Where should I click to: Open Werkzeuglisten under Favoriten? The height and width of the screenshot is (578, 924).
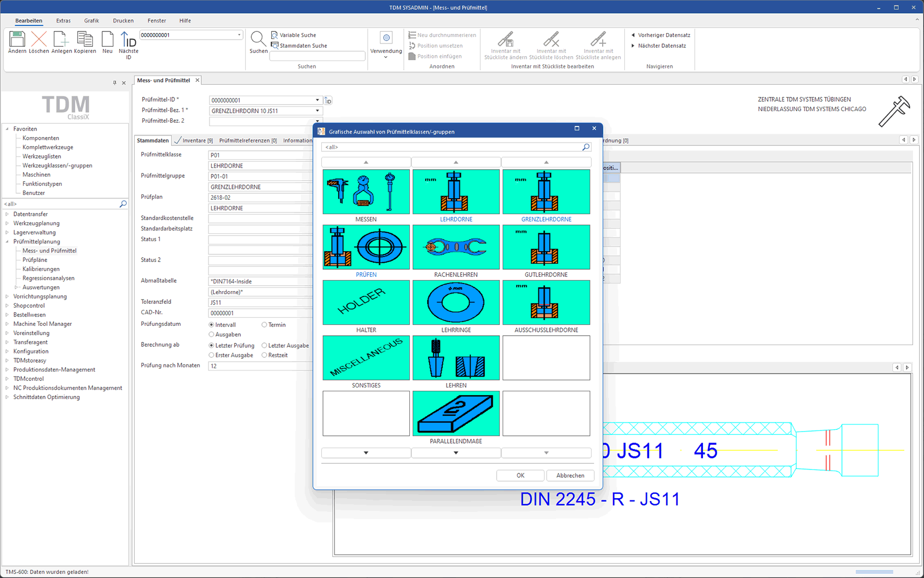click(x=42, y=156)
